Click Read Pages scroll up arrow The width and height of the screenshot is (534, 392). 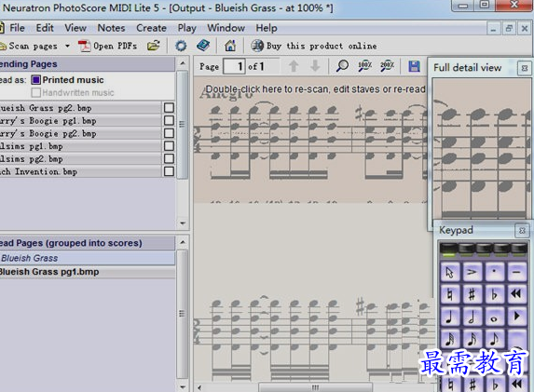tap(183, 242)
